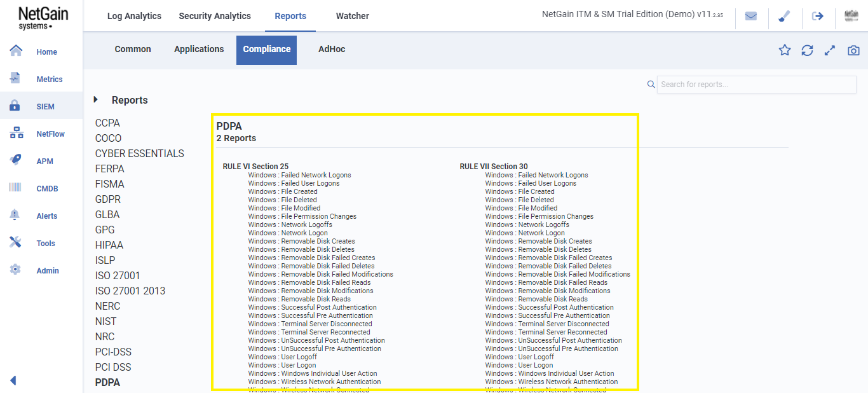Select HIPAA in the reports list

(109, 245)
